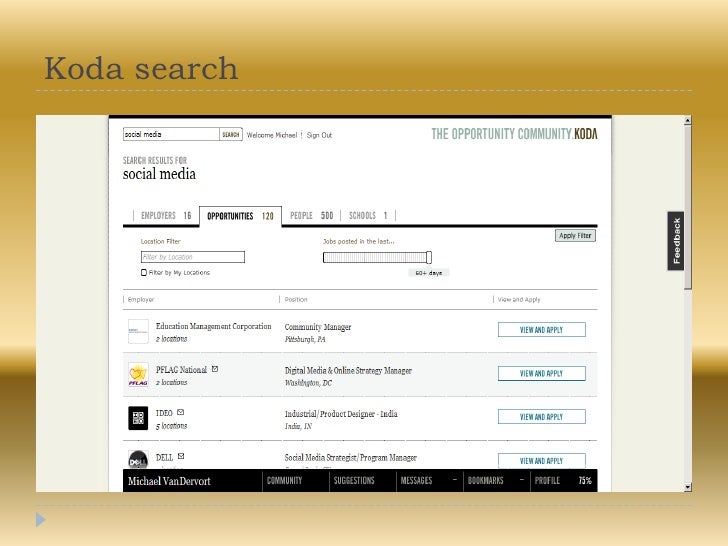Open the Feedback side tab
The width and height of the screenshot is (728, 546).
click(x=676, y=241)
